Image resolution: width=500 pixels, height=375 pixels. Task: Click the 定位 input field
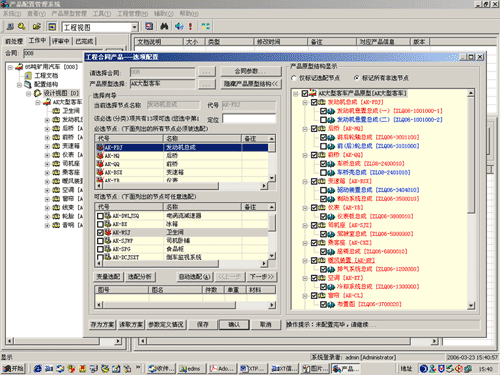coord(249,119)
